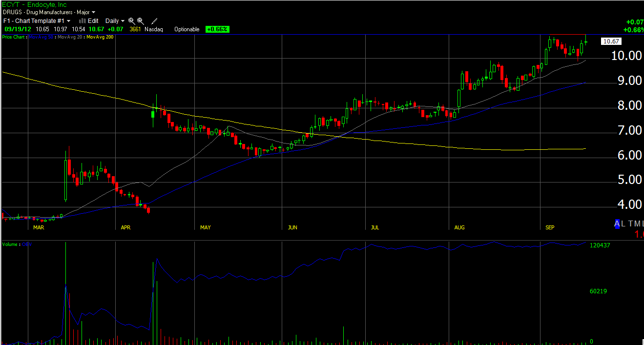Click the green-highlighted +0.66% badge
The width and height of the screenshot is (644, 345).
[x=217, y=29]
